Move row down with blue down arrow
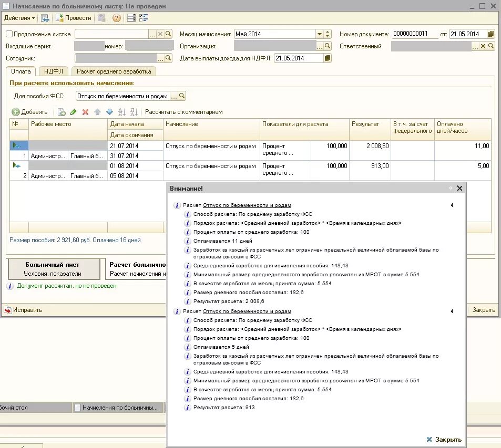 pyautogui.click(x=109, y=112)
